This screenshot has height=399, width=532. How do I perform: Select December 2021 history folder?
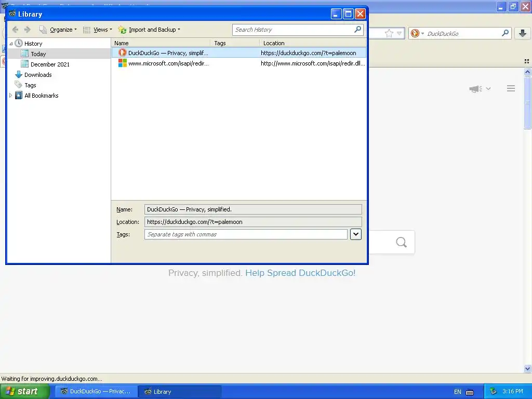tap(50, 64)
